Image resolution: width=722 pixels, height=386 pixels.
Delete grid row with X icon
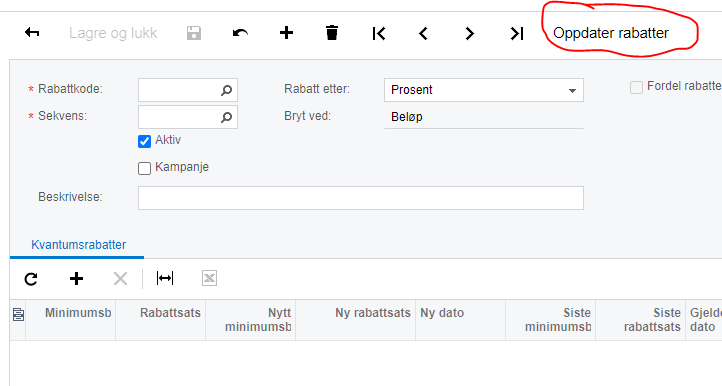click(x=121, y=279)
